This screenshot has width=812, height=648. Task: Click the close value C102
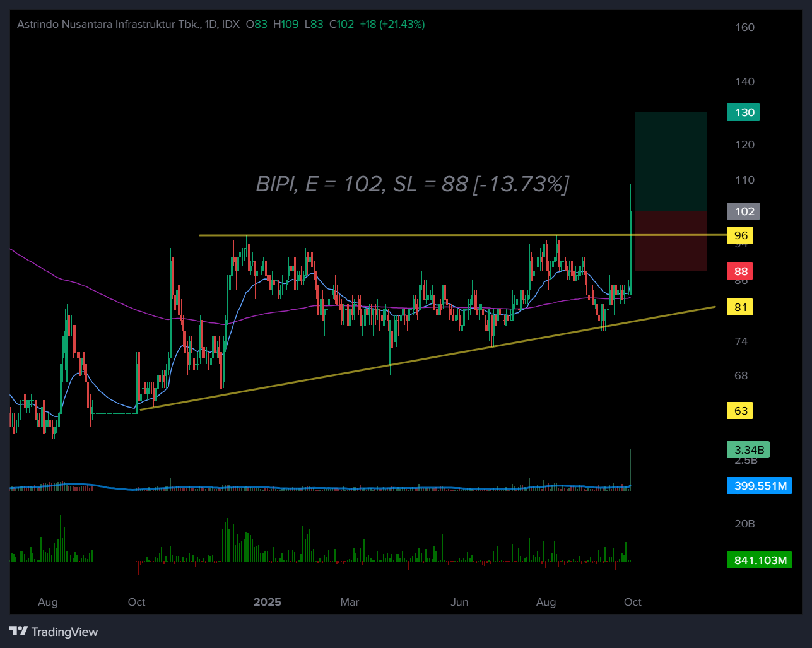[341, 24]
